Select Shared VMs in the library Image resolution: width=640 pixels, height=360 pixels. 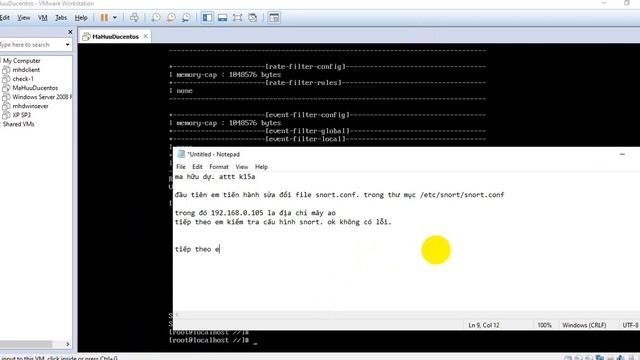(x=18, y=124)
